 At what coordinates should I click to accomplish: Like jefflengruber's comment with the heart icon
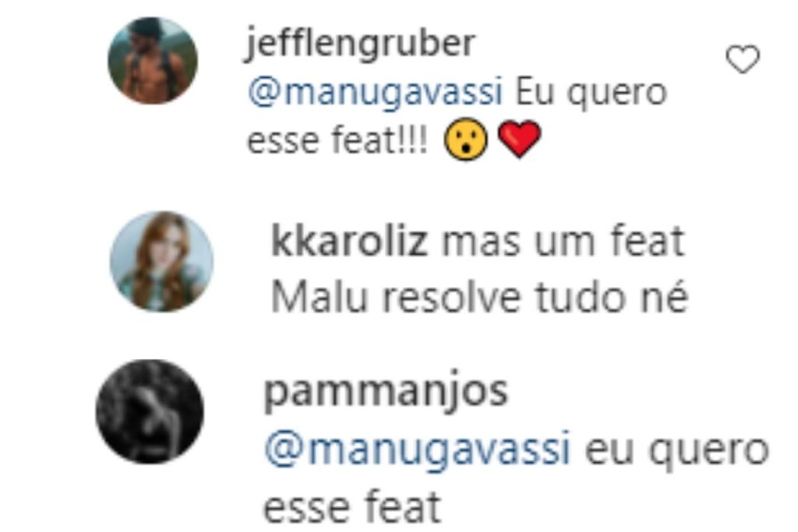[743, 59]
